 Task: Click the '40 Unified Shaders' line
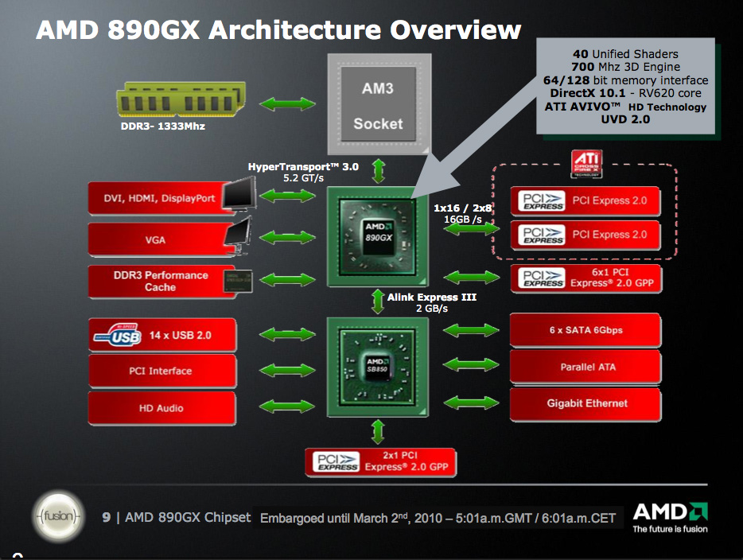tap(625, 54)
